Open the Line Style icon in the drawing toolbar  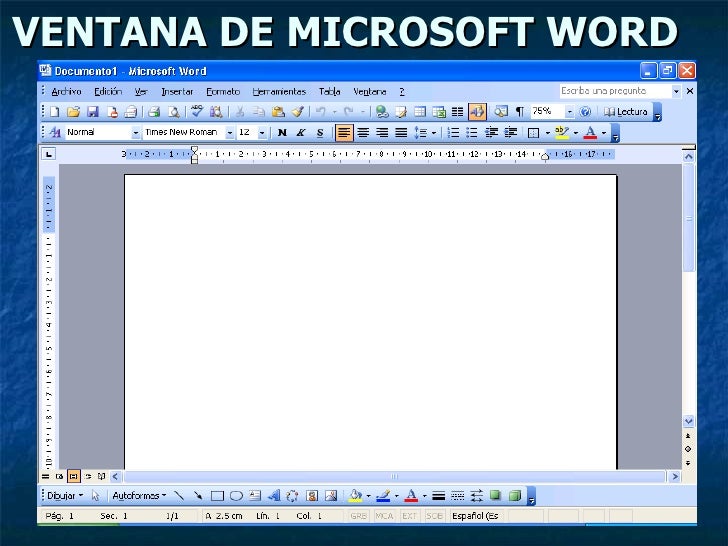point(439,496)
